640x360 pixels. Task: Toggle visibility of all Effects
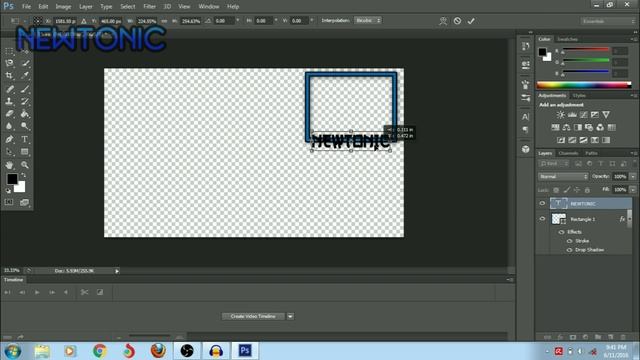click(561, 232)
